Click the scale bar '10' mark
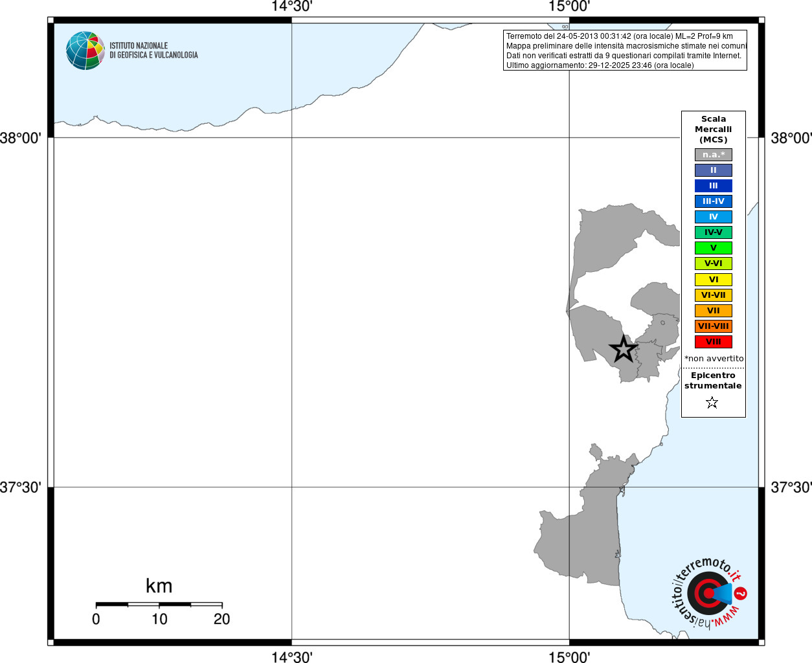The width and height of the screenshot is (812, 663). click(159, 619)
